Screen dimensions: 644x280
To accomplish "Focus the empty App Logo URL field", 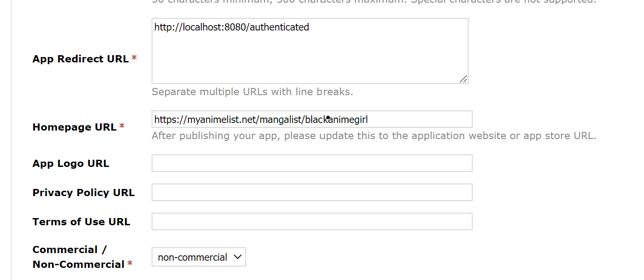I will (312, 163).
